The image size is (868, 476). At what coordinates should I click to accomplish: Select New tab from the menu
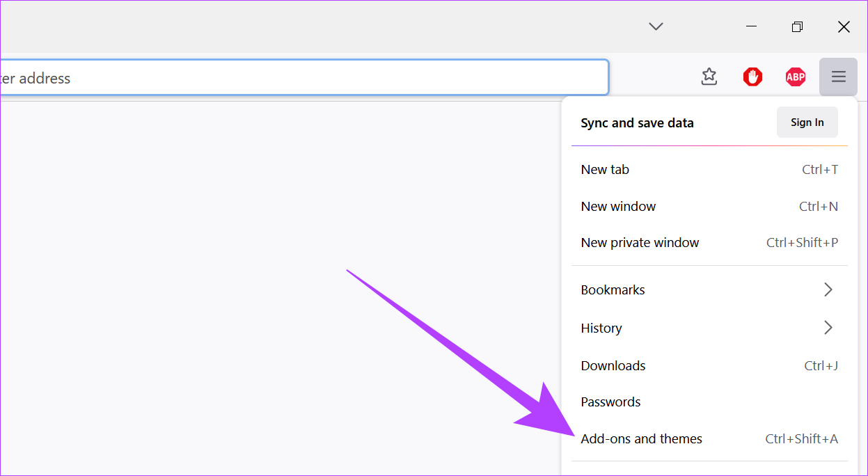click(709, 170)
